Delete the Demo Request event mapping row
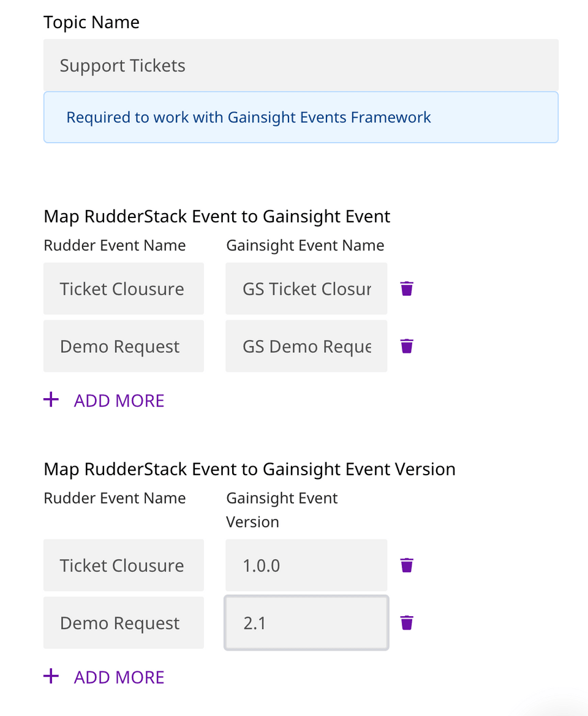 [x=406, y=346]
